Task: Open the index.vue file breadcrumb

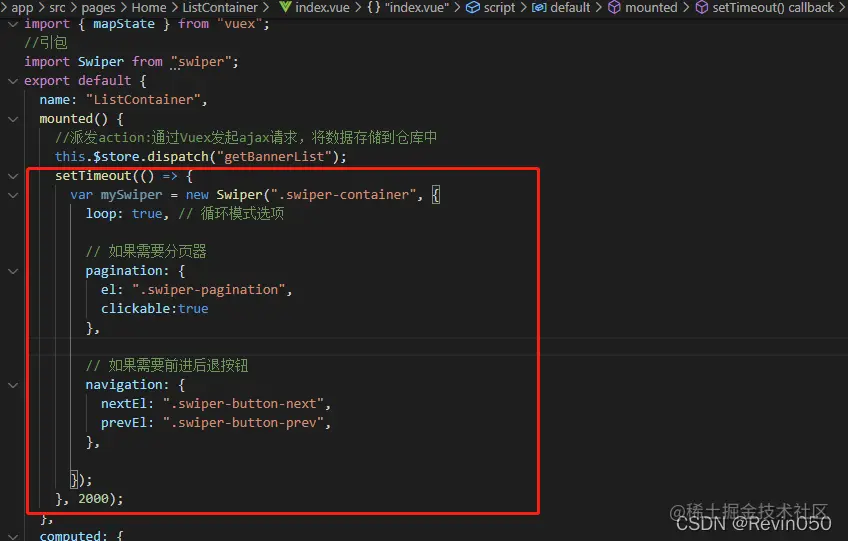Action: coord(322,8)
